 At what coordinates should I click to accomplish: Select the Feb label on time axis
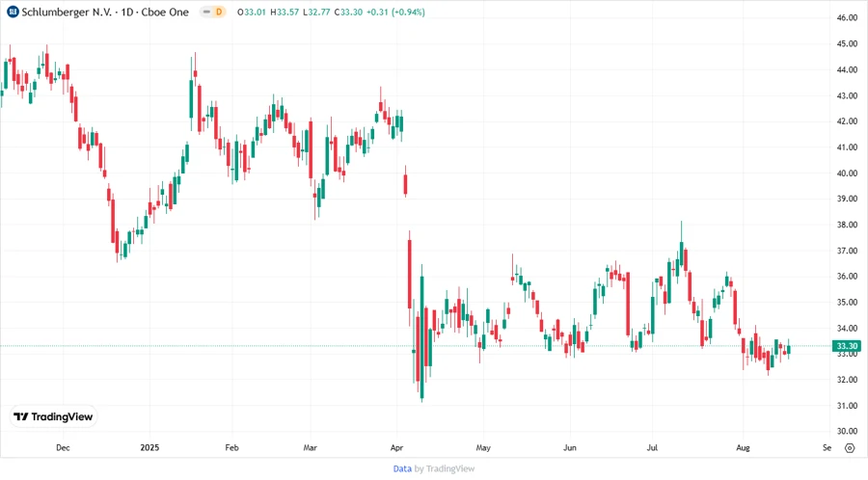click(x=231, y=447)
